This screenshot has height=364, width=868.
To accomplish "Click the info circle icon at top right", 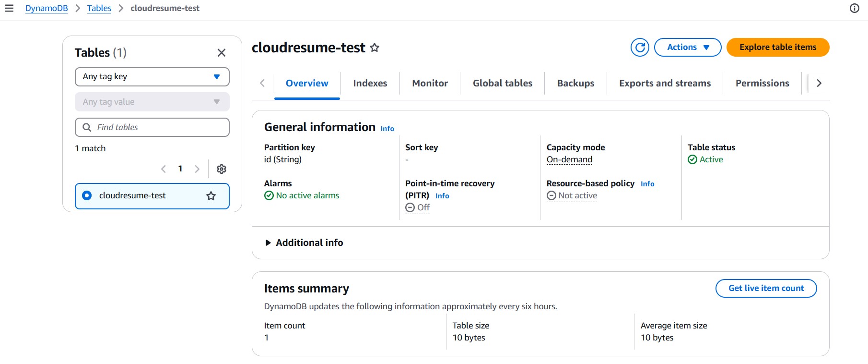I will click(855, 8).
